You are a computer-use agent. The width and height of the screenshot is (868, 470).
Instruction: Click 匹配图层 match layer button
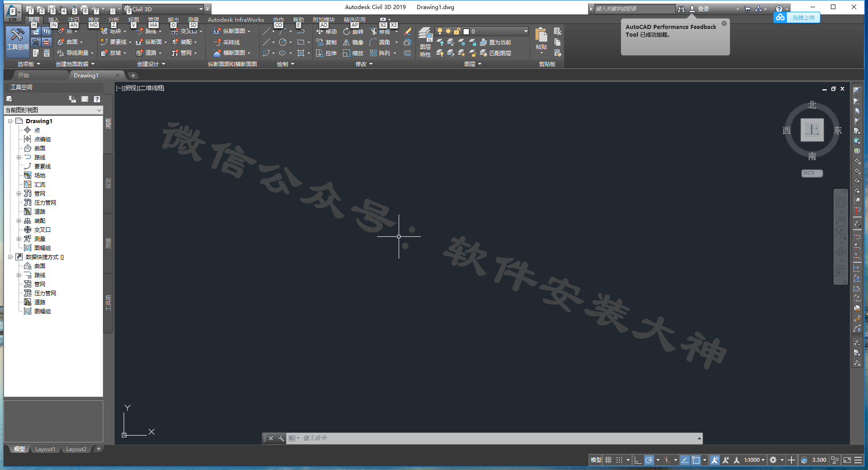[495, 53]
